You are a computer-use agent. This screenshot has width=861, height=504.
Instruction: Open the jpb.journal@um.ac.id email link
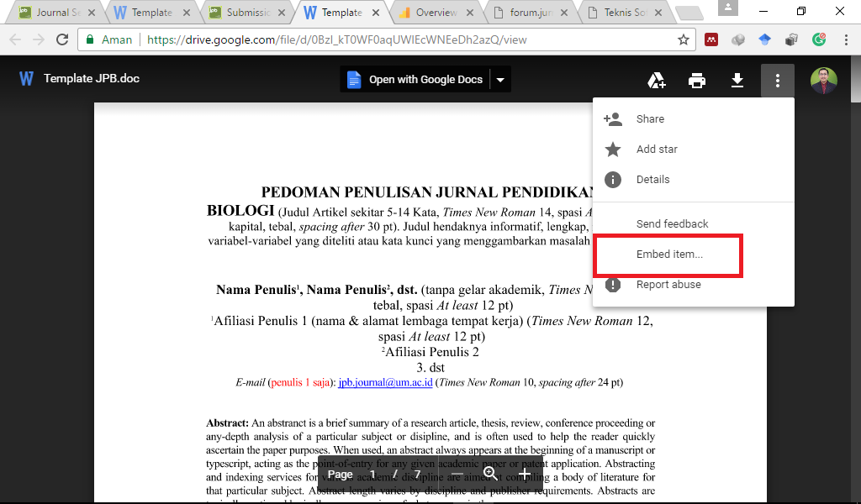[385, 382]
